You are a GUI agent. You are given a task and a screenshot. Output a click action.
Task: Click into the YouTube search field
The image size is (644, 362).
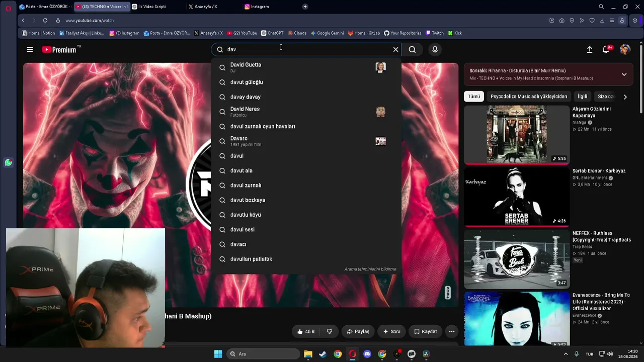[306, 49]
